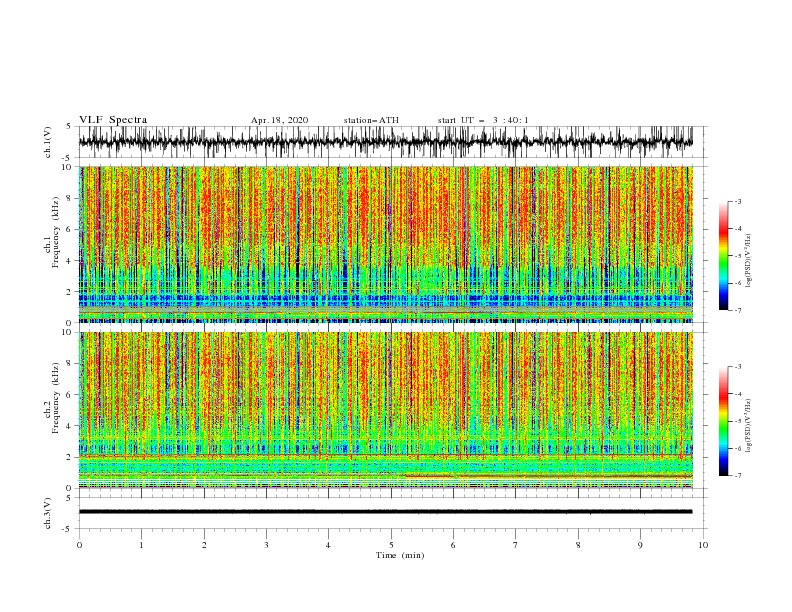The height and width of the screenshot is (612, 792).
Task: Click time axis tick label "3"
Action: click(266, 545)
